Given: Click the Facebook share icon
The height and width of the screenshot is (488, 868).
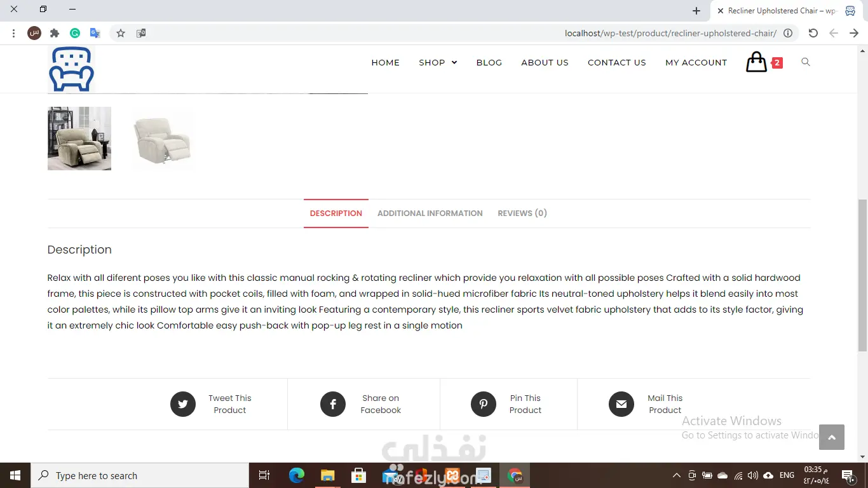Looking at the screenshot, I should tap(333, 404).
